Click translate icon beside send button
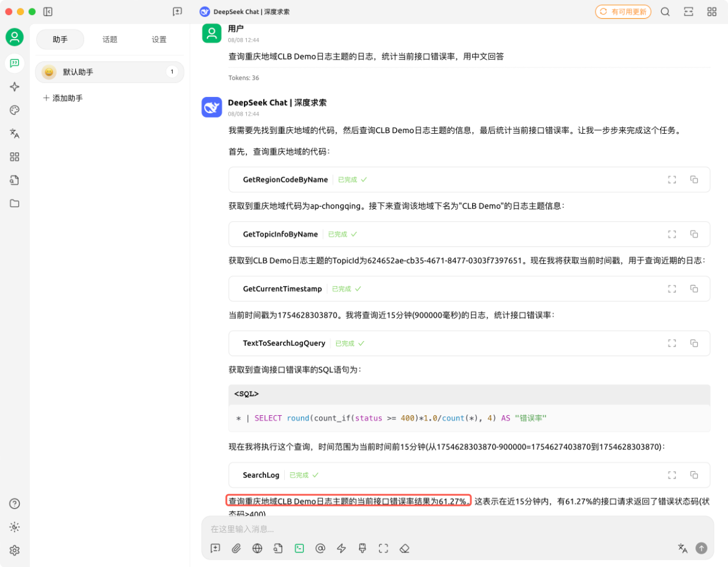 pos(682,548)
